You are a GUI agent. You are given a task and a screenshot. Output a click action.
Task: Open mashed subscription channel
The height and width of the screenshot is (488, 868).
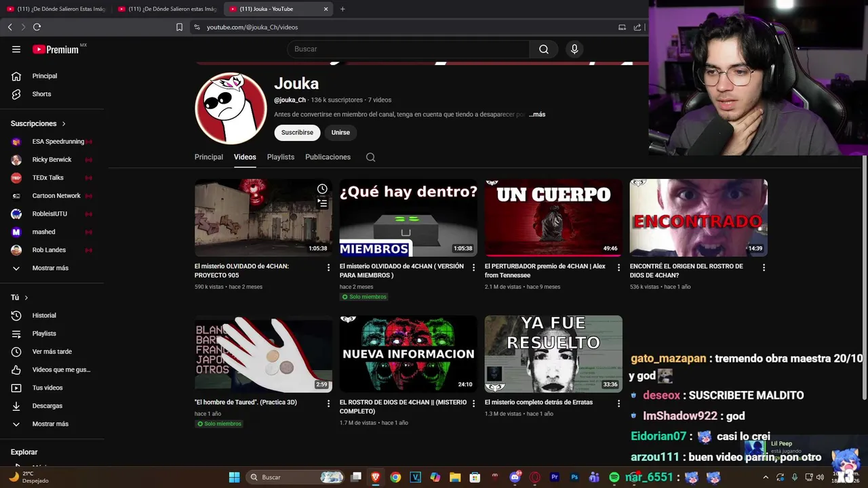coord(52,232)
